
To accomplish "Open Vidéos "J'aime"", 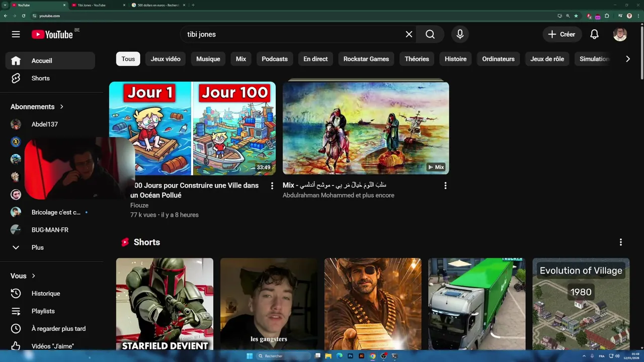I will tap(50, 346).
